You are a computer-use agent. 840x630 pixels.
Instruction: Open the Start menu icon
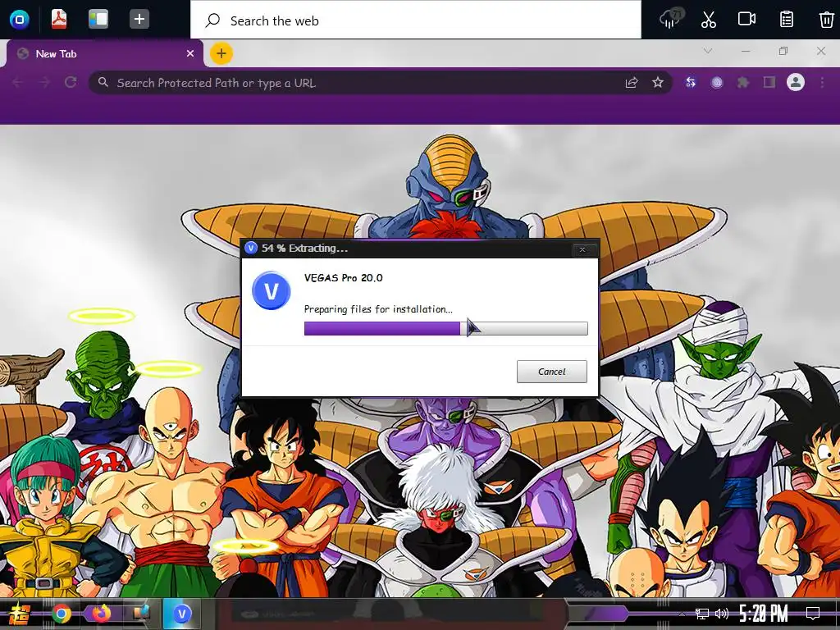tap(20, 614)
